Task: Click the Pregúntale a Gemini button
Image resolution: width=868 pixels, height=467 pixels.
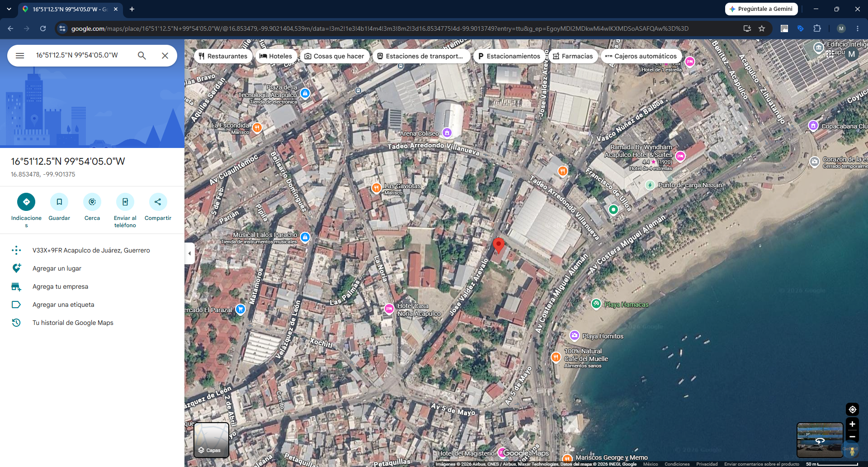Action: point(761,9)
